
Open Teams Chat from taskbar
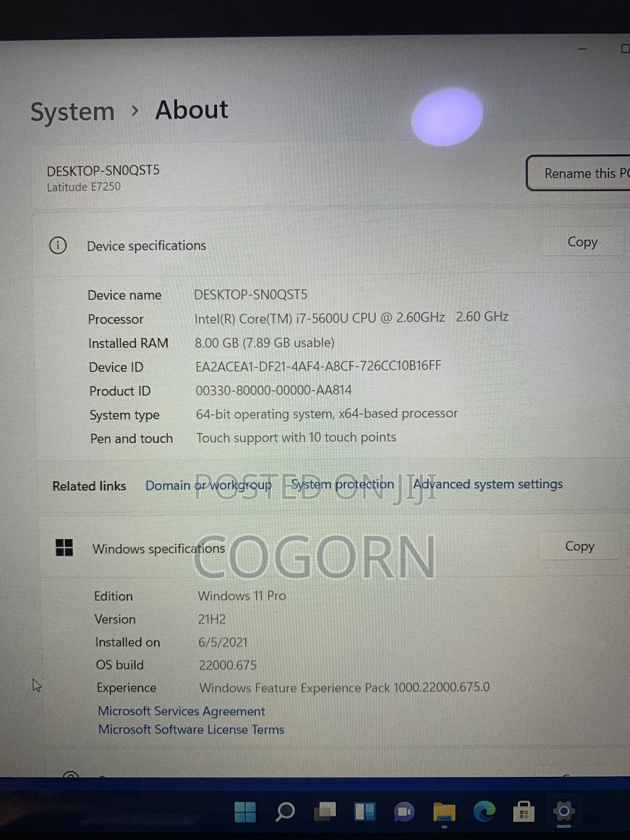coord(404,812)
